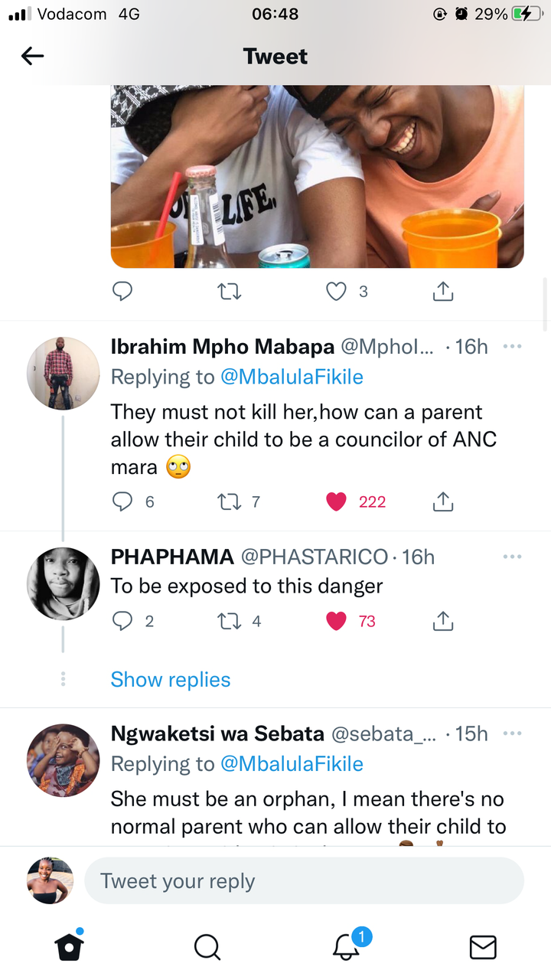Share the tweet with the photo
This screenshot has width=551, height=980.
point(443,291)
